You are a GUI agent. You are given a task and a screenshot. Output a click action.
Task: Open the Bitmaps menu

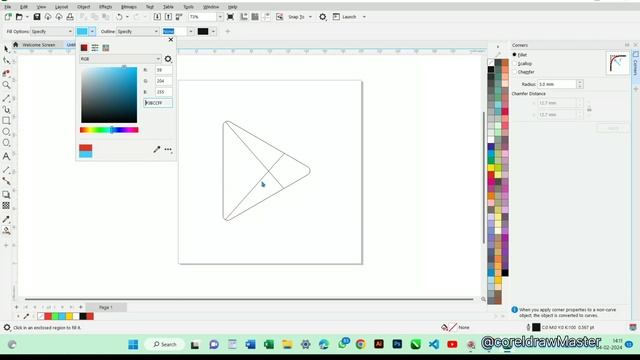[x=129, y=7]
